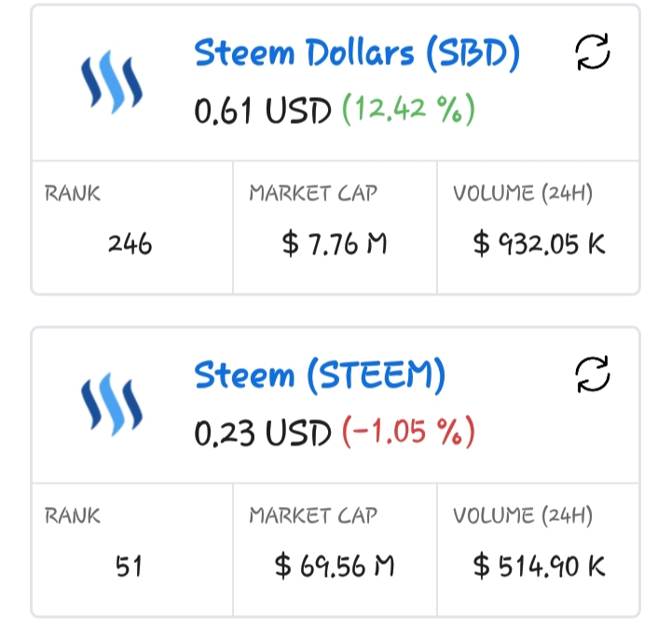Open the Steem Dollars (SBD) title link
671x644 pixels.
pos(357,53)
